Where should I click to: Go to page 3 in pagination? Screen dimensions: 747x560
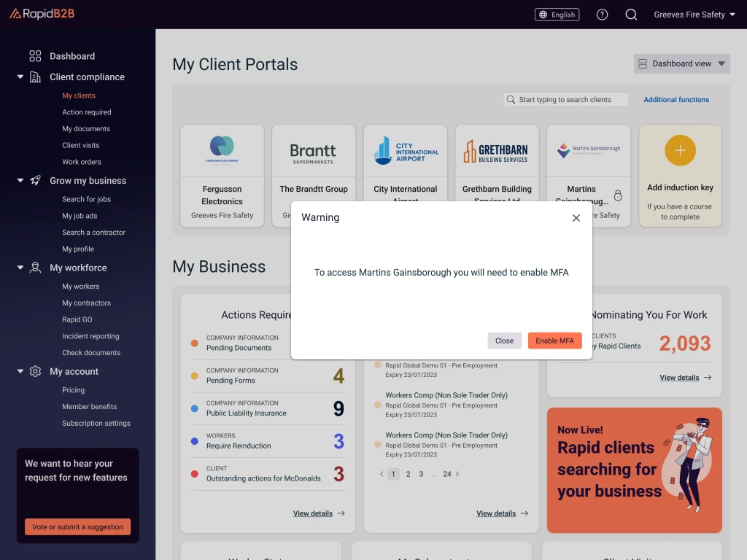[x=421, y=474]
